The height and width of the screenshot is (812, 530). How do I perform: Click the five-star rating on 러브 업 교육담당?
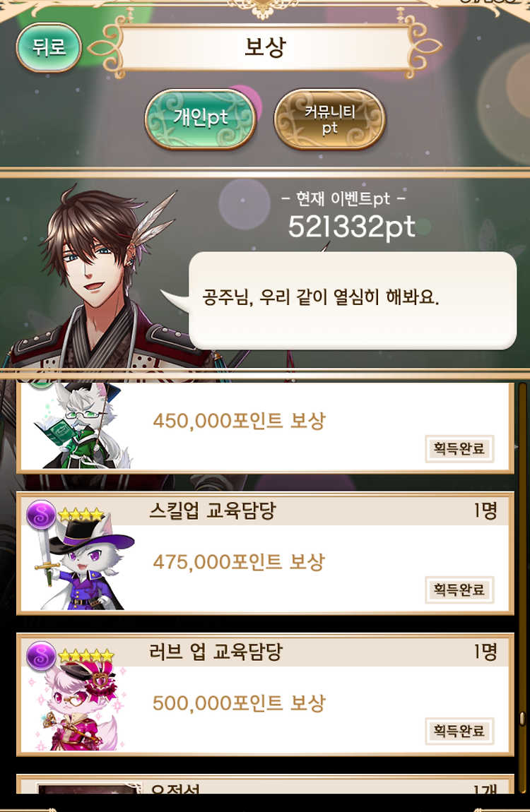coord(86,655)
